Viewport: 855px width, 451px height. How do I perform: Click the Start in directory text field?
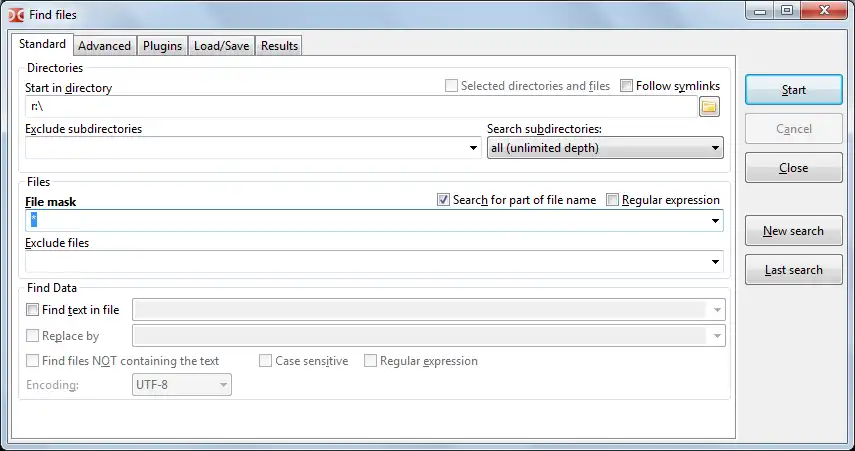360,107
